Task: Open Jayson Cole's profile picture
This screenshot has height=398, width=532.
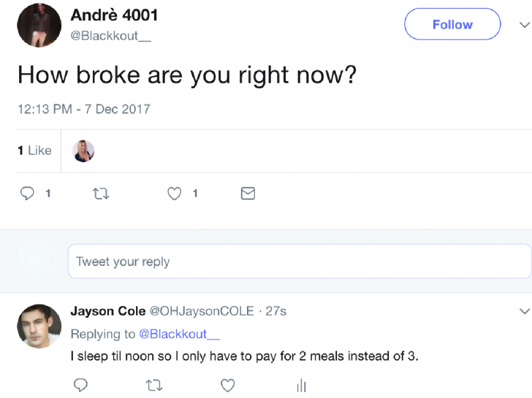Action: [x=39, y=326]
